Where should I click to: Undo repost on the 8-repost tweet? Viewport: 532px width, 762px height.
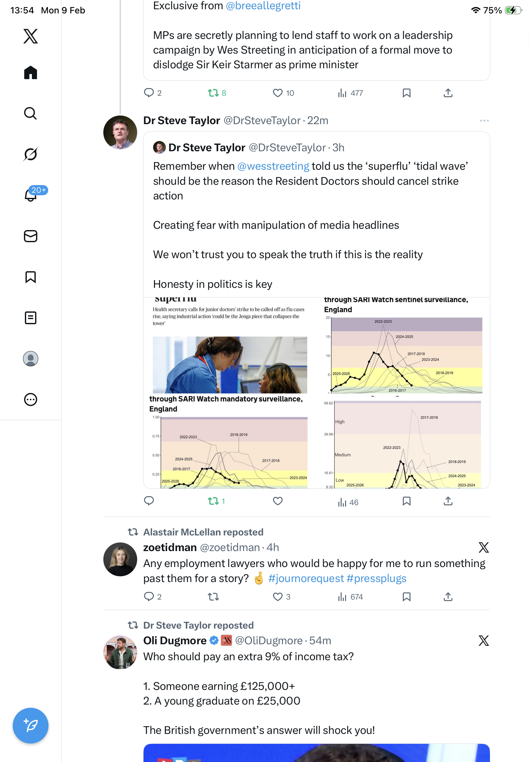[213, 93]
